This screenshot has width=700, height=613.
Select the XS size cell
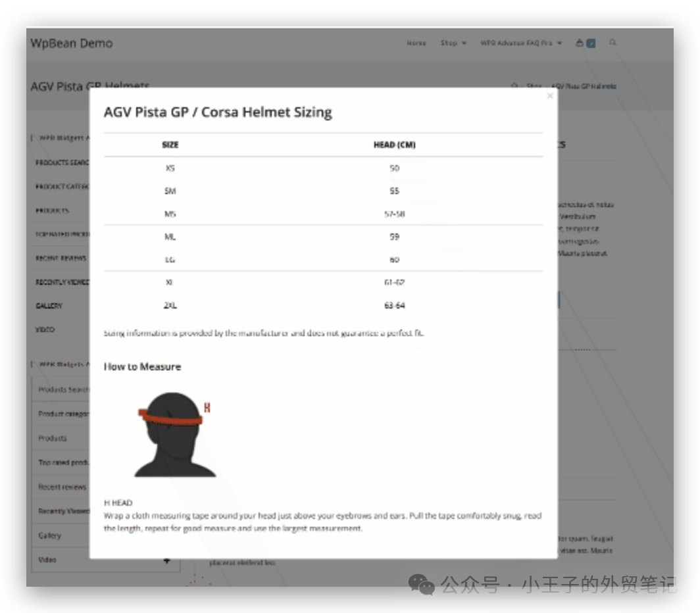tap(170, 168)
